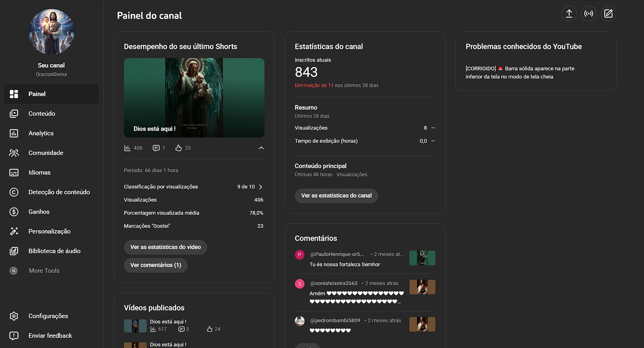Click the Diminuição de 11 subscriber change text
The image size is (644, 348).
tap(314, 85)
